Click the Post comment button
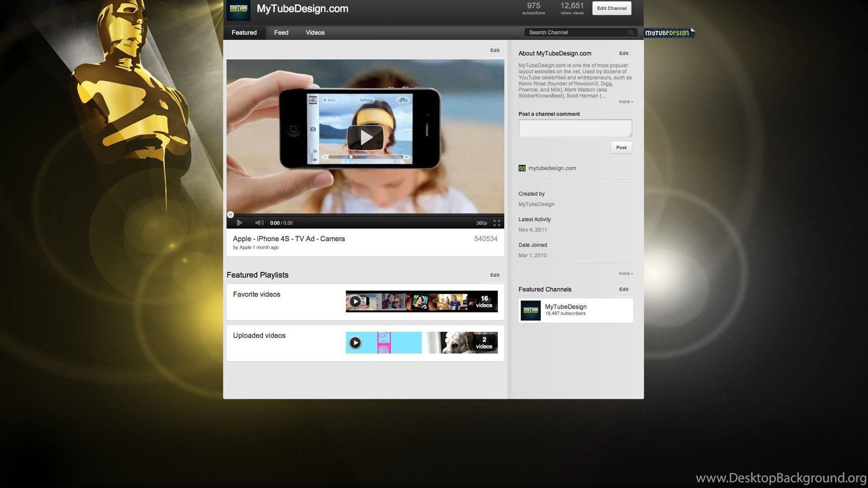This screenshot has height=488, width=868. pyautogui.click(x=621, y=147)
